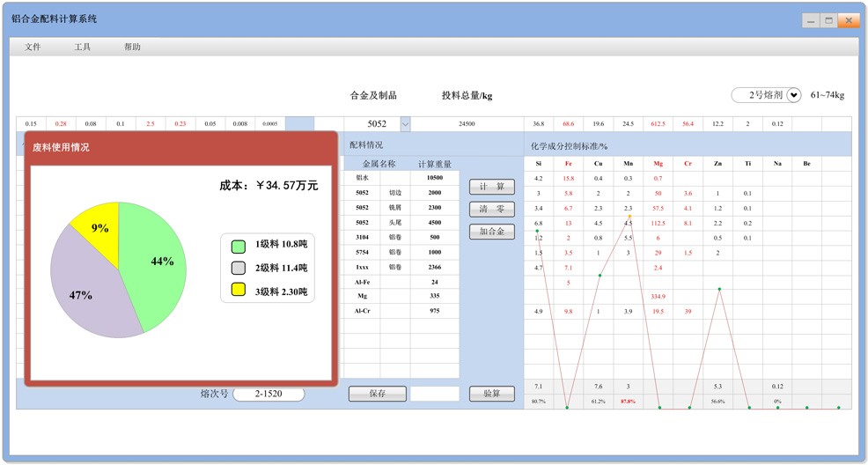This screenshot has width=868, height=465.
Task: Click yellow legend swatch for 3级料
Action: click(238, 290)
